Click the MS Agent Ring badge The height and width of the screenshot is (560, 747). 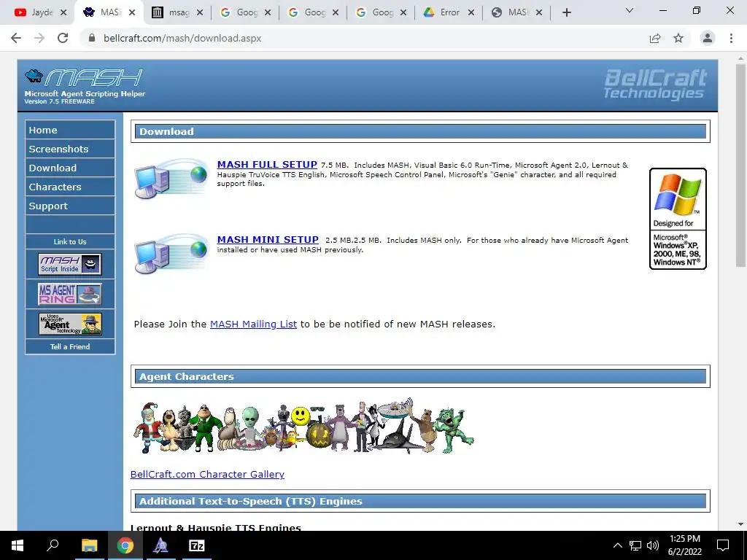click(x=70, y=294)
